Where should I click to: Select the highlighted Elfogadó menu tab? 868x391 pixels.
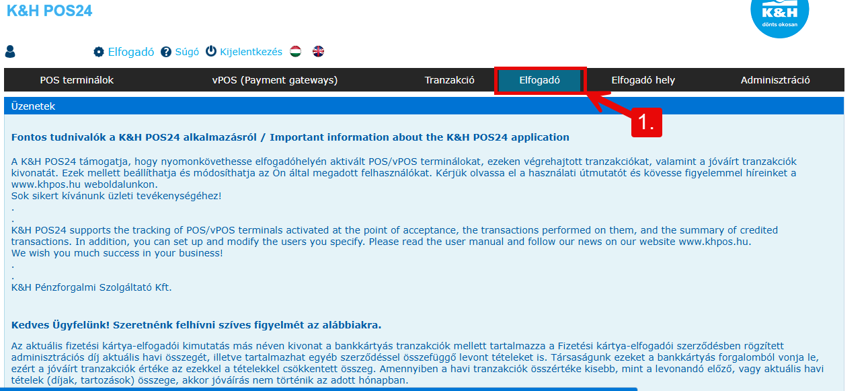(539, 80)
